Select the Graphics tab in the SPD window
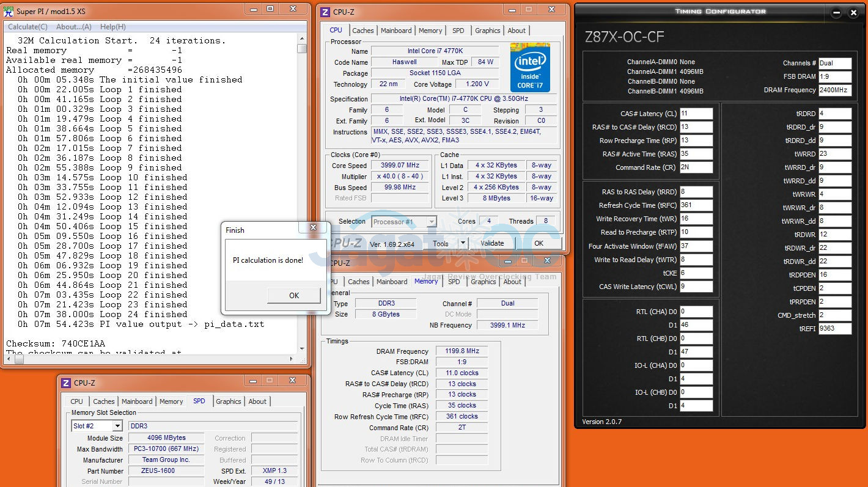 [x=228, y=401]
